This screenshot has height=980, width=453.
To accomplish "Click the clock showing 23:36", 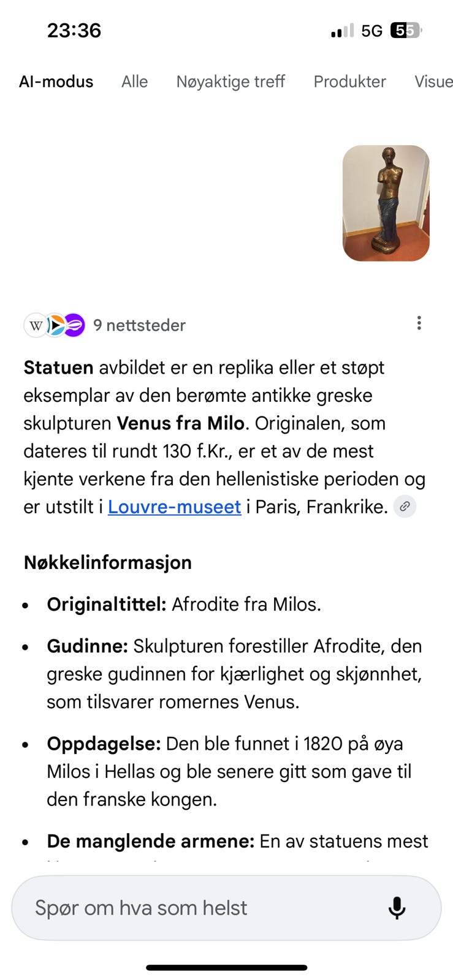I will pyautogui.click(x=74, y=30).
